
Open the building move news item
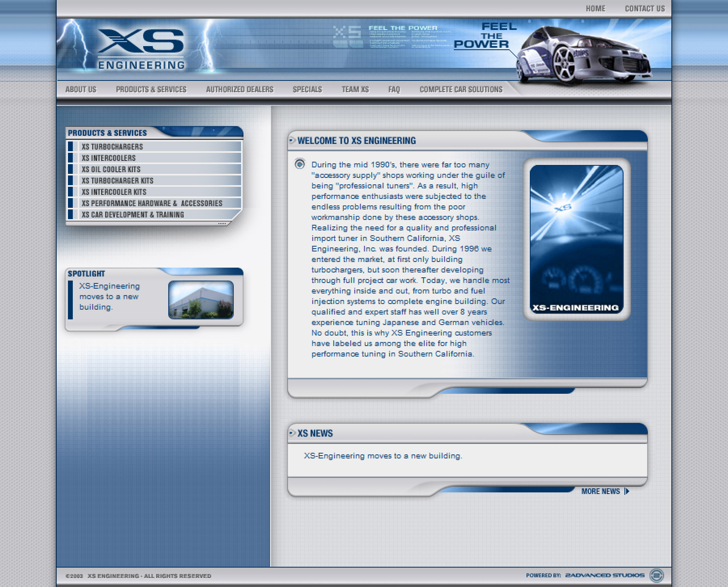point(383,455)
